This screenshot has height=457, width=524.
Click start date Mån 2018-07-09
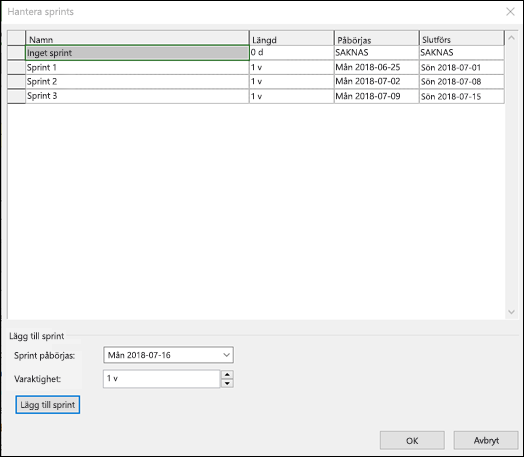[376, 96]
